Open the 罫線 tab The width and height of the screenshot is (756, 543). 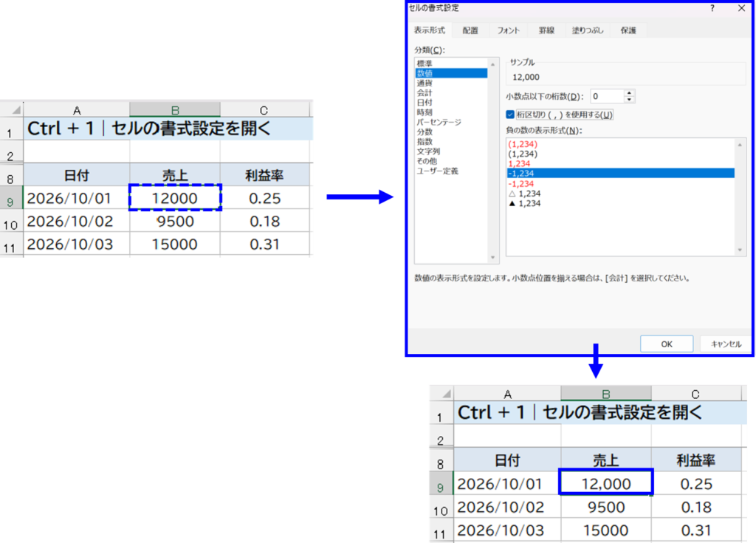tap(546, 30)
